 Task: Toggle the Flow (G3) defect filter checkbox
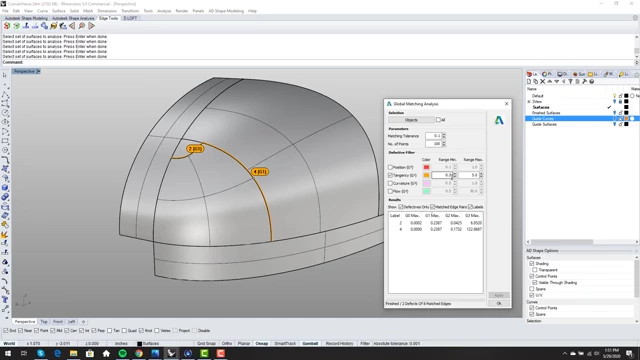[x=390, y=191]
